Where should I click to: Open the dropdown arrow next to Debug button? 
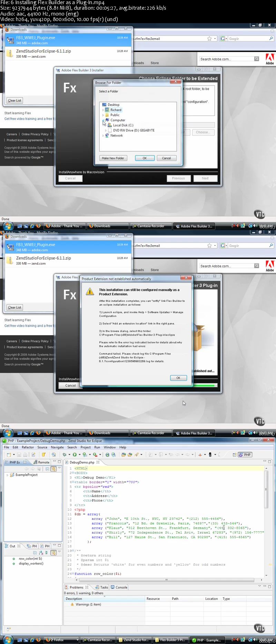click(69, 455)
